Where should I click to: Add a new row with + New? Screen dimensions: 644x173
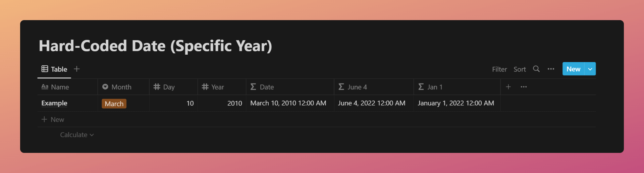point(53,119)
